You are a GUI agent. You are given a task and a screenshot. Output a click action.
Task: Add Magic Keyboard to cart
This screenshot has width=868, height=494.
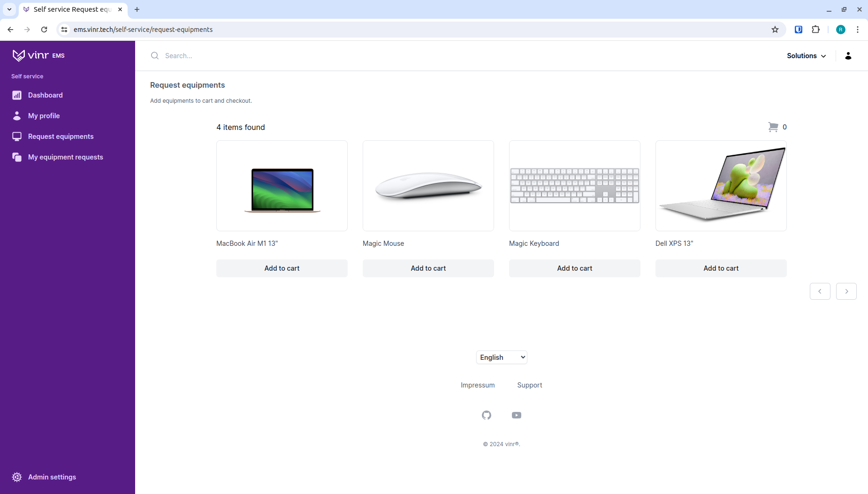pos(575,268)
